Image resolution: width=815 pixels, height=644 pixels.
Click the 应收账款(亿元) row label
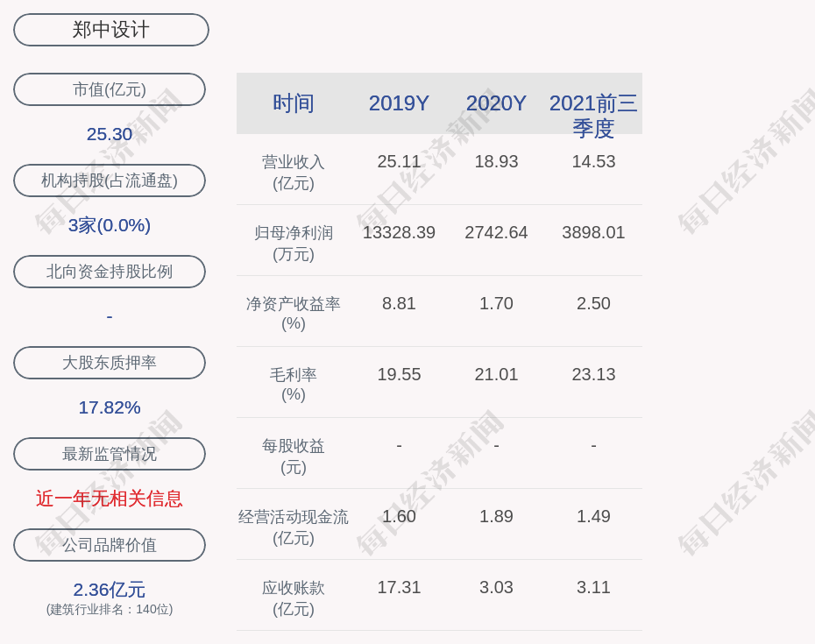pos(294,598)
